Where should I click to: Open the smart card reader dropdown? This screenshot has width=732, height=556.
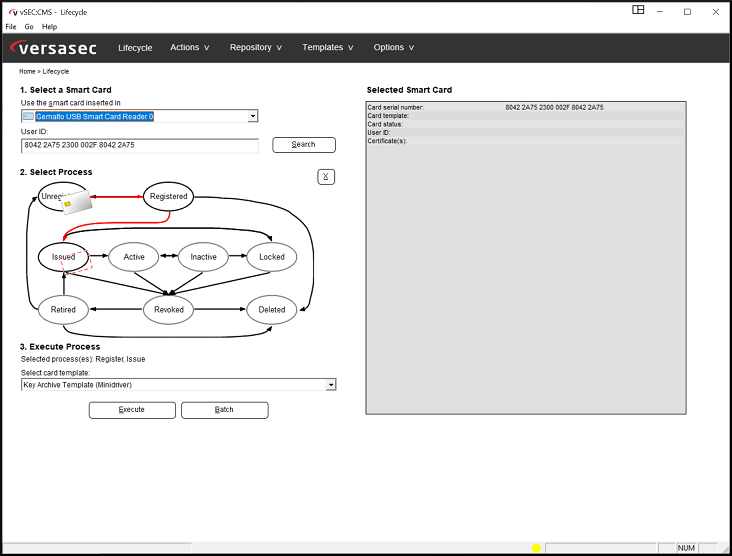tap(253, 116)
